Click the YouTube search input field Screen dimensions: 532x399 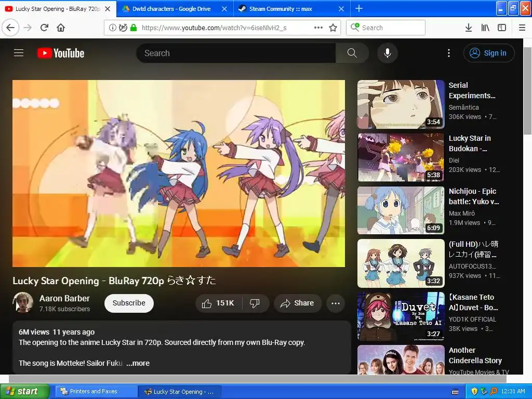click(x=236, y=53)
